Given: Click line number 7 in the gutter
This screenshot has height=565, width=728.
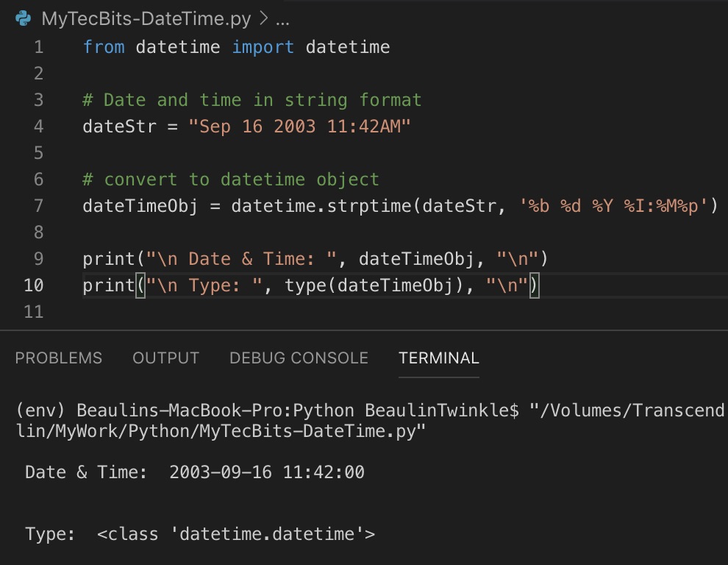Looking at the screenshot, I should [x=38, y=206].
